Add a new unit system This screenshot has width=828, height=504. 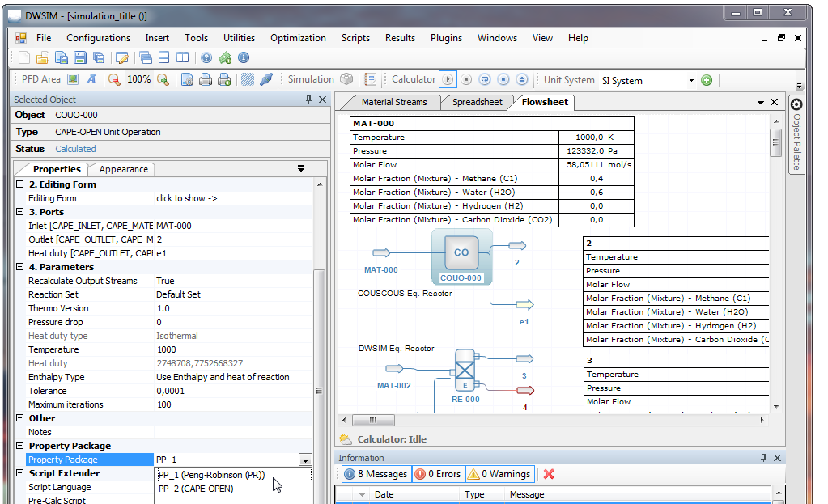707,80
